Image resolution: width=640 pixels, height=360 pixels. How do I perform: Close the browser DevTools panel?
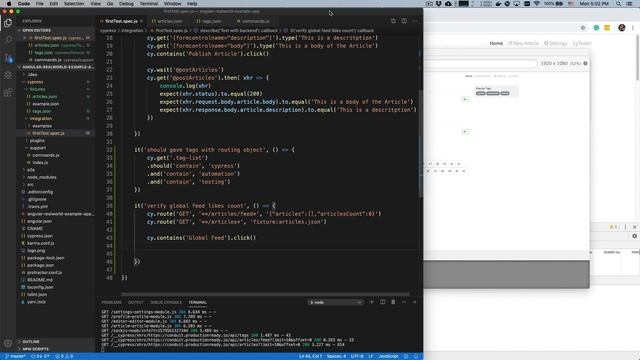tap(634, 227)
